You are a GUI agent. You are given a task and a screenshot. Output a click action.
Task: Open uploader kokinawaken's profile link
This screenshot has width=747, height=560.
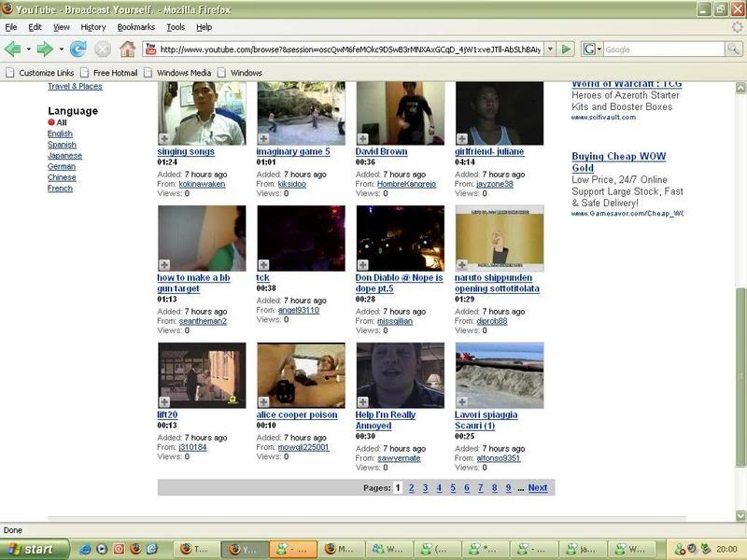[x=202, y=184]
